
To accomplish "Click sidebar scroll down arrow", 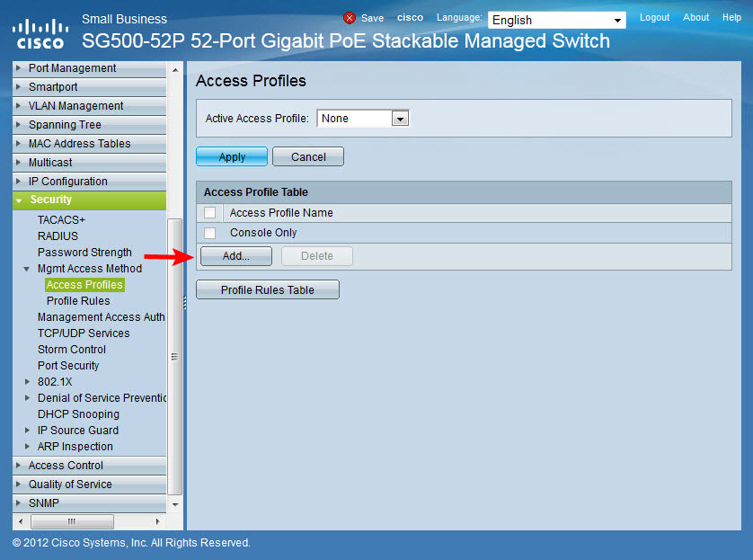I will [x=175, y=504].
